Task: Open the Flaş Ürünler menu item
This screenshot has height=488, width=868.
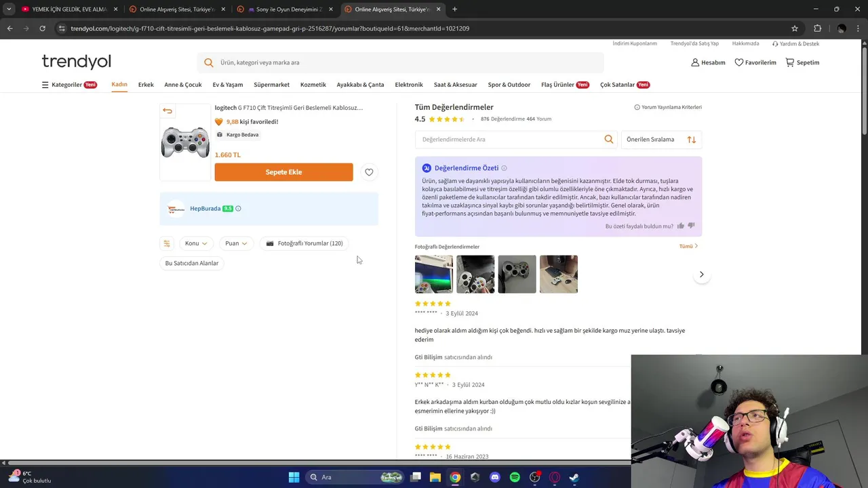Action: 565,85
